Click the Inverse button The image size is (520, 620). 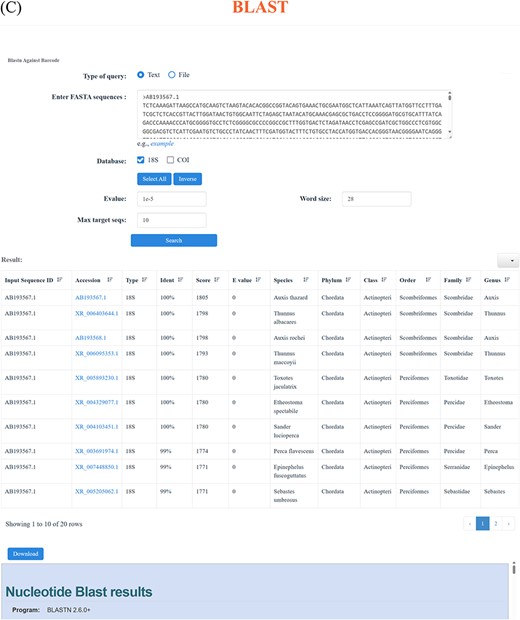pyautogui.click(x=187, y=179)
